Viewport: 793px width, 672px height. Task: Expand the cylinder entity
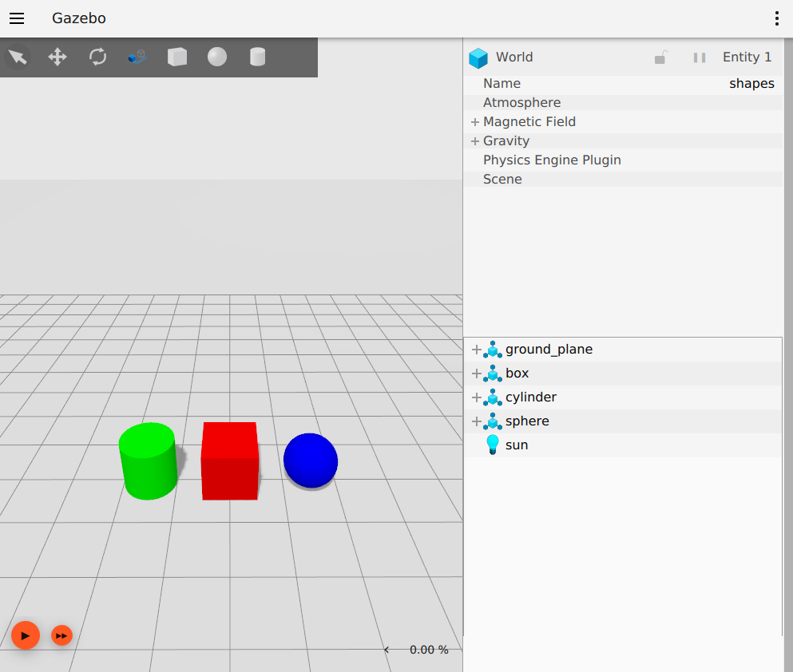477,397
